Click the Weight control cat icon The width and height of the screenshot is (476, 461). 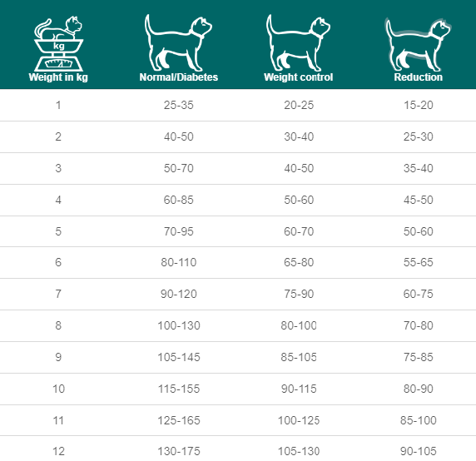[x=298, y=42]
